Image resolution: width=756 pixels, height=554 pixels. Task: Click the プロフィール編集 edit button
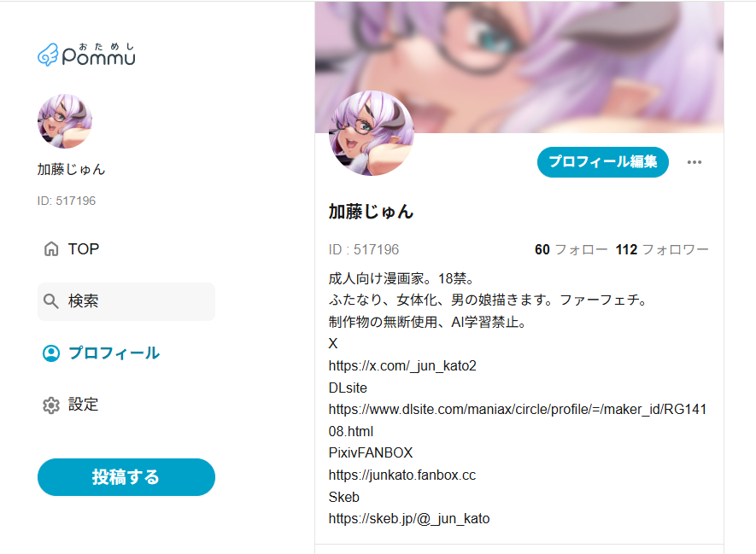click(x=603, y=162)
